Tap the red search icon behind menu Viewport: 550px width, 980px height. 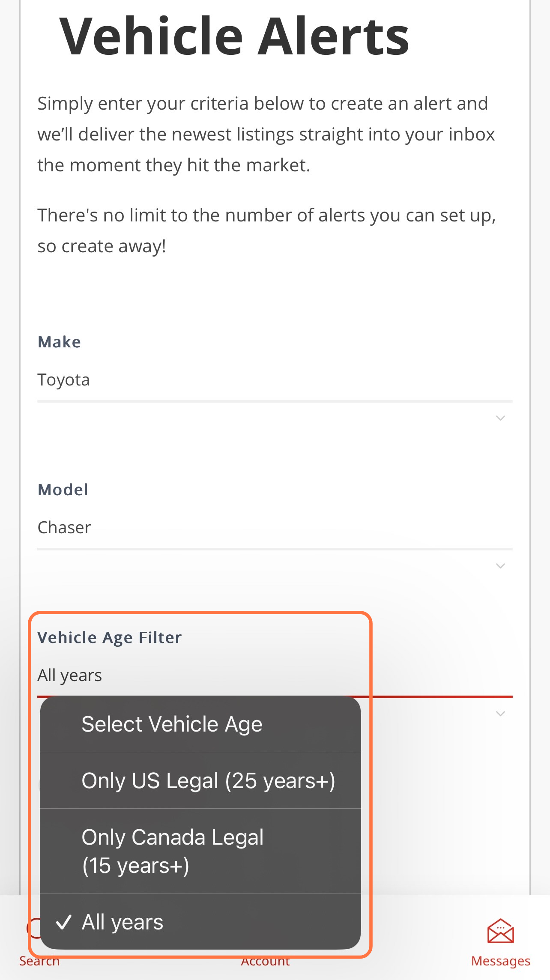pyautogui.click(x=33, y=928)
